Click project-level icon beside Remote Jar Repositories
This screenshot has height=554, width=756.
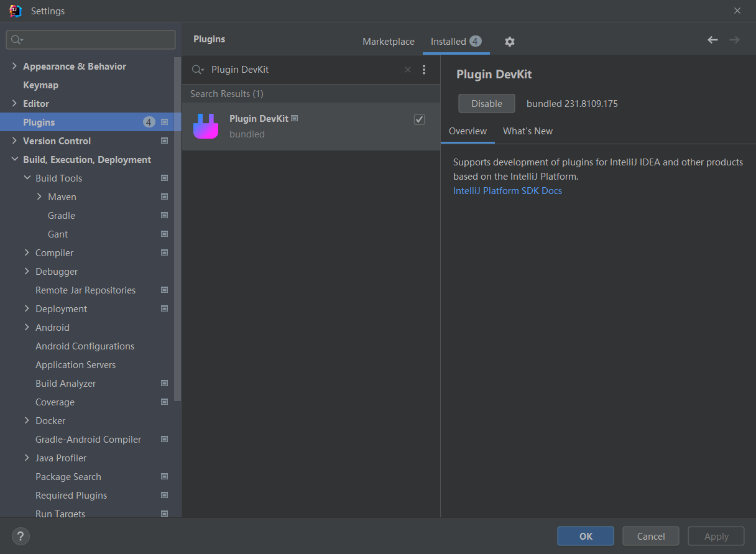click(165, 290)
